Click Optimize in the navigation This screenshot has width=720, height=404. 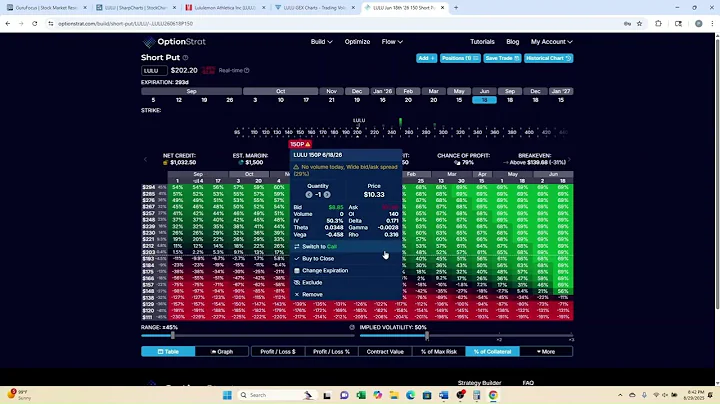click(x=357, y=42)
